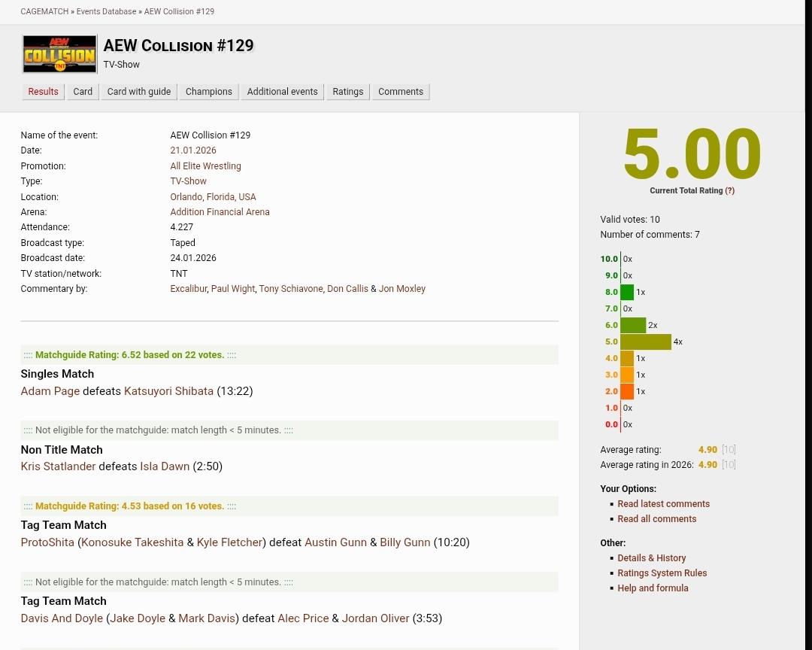Click the broadcast date 24.01.2026
The image size is (812, 650).
click(x=193, y=257)
